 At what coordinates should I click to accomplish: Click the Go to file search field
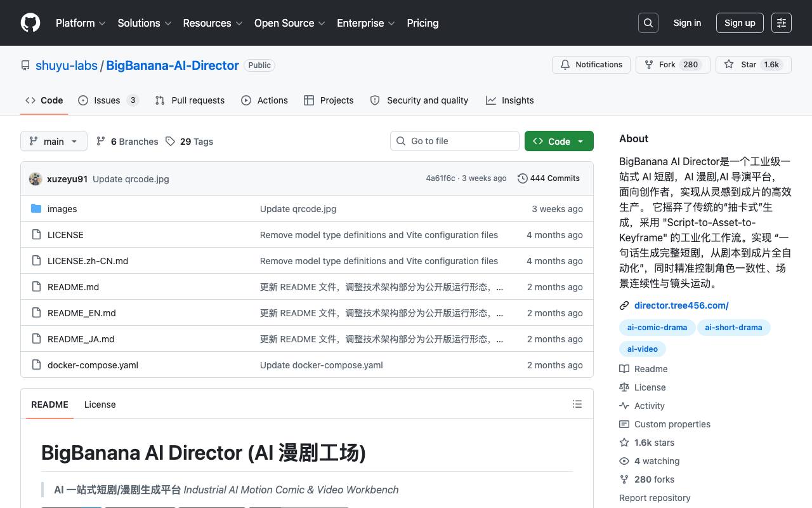(x=455, y=141)
